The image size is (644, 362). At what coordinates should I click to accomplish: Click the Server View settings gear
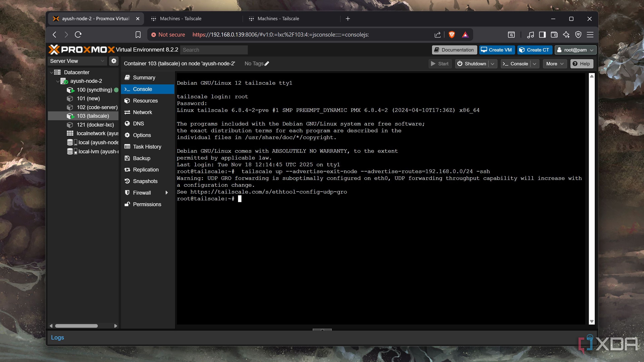pyautogui.click(x=114, y=61)
